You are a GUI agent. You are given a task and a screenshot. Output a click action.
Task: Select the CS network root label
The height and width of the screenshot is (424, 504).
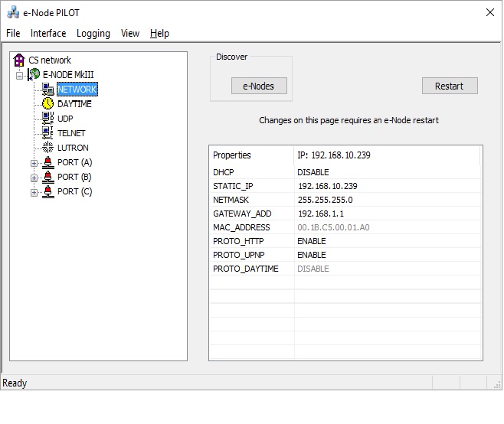[x=50, y=60]
